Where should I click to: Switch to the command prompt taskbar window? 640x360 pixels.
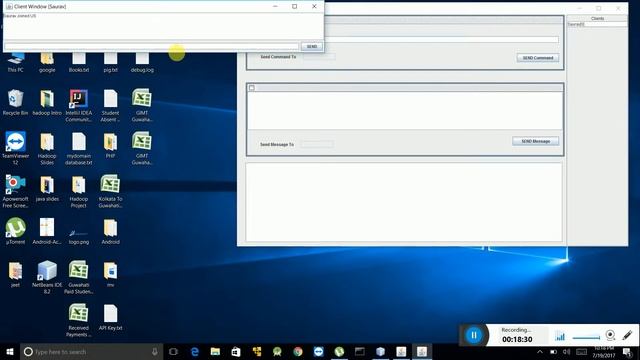360,351
